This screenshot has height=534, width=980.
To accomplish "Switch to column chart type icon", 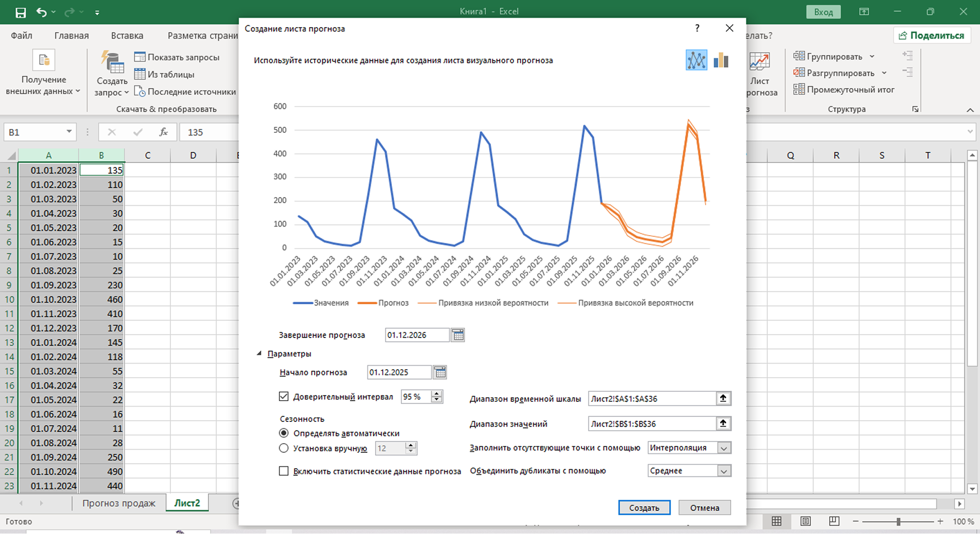I will 721,60.
